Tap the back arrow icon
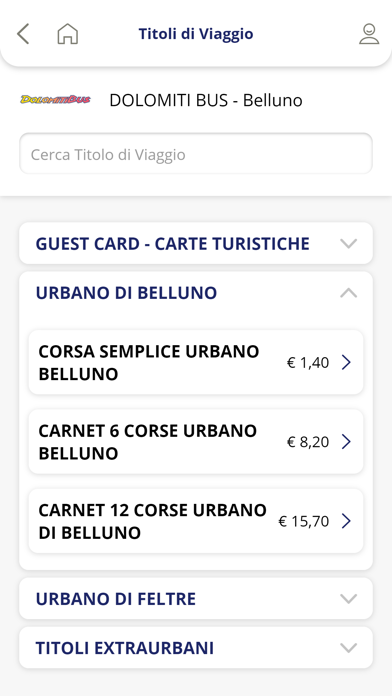The image size is (392, 696). 23,34
